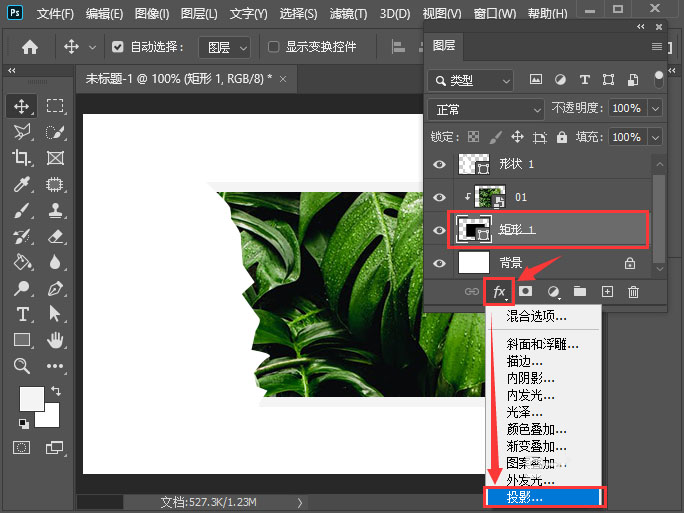The height and width of the screenshot is (513, 684).
Task: Choose the Horizontal Type tool
Action: point(21,314)
